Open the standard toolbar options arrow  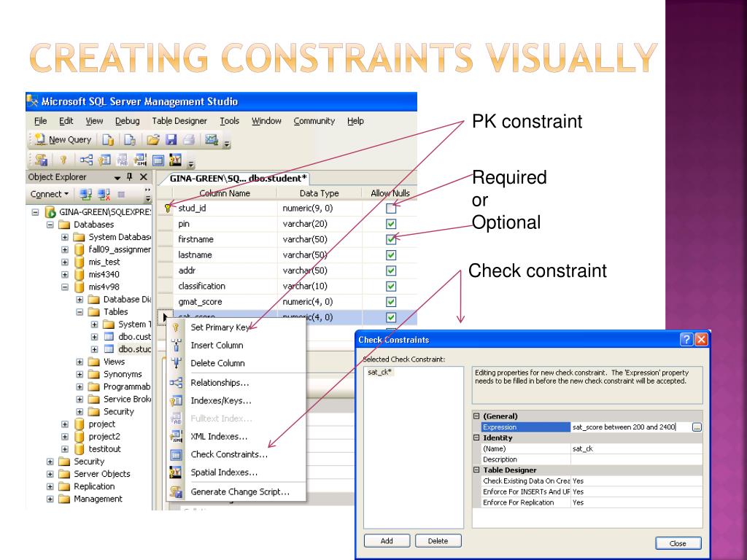click(x=227, y=144)
